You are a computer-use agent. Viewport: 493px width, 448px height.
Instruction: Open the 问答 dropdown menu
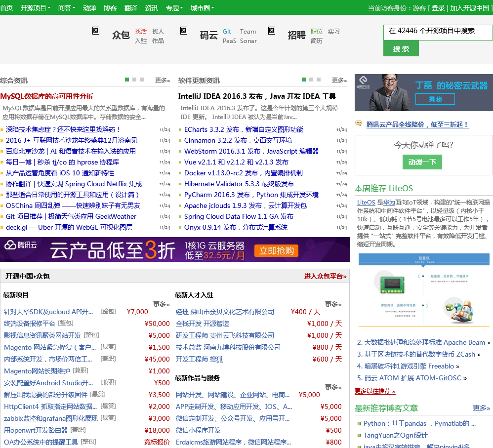pos(67,8)
